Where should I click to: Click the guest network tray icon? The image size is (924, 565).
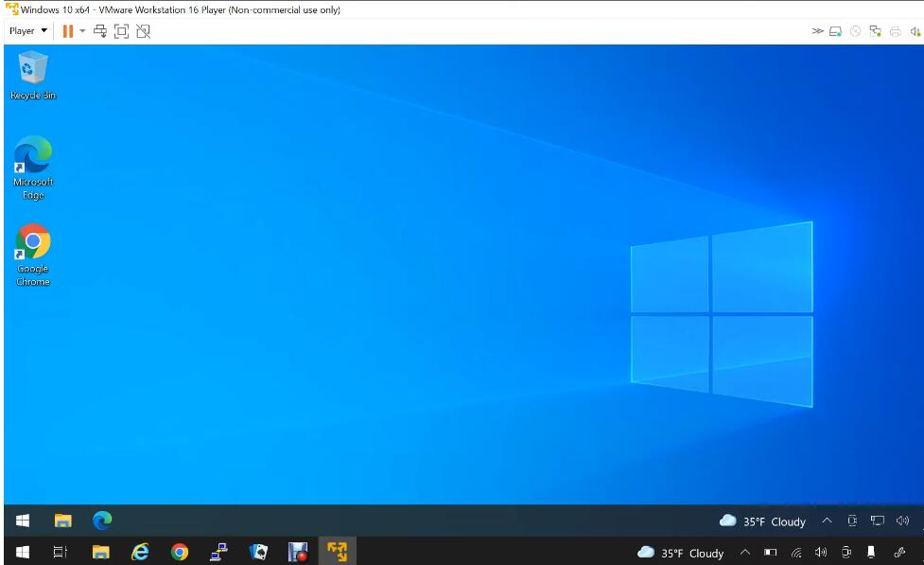(878, 521)
